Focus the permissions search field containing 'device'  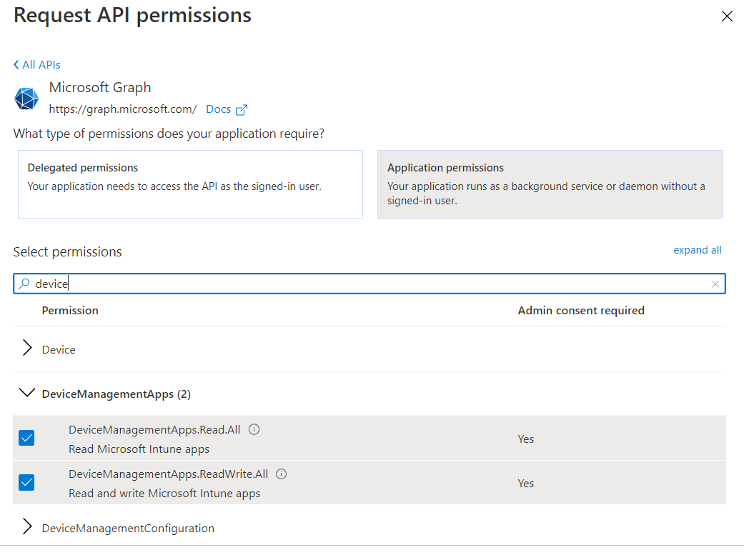coord(357,284)
